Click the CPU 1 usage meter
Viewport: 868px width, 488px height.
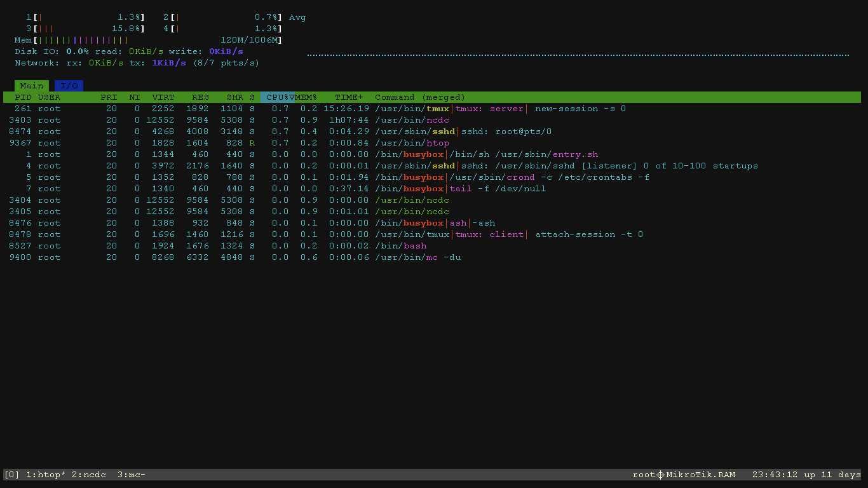pos(86,17)
